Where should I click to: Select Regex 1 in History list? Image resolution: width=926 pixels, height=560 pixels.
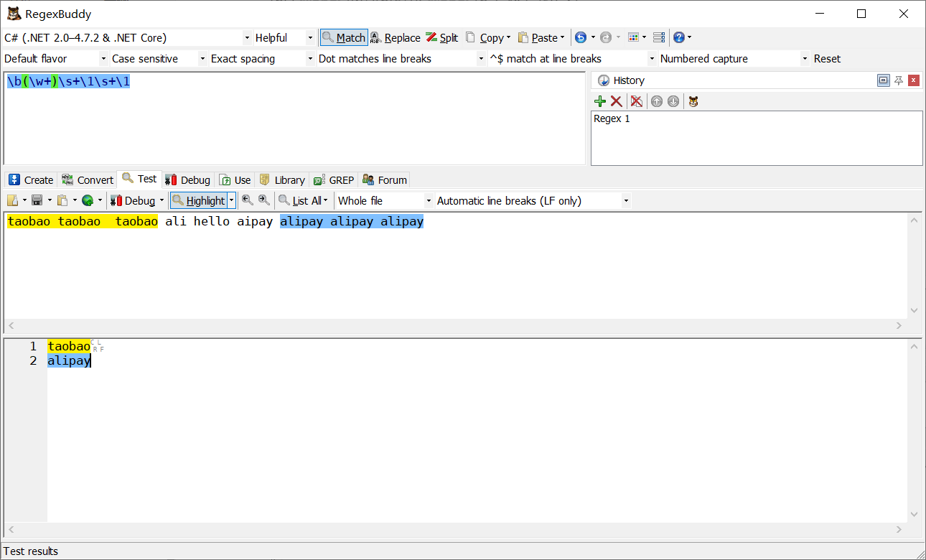click(612, 118)
